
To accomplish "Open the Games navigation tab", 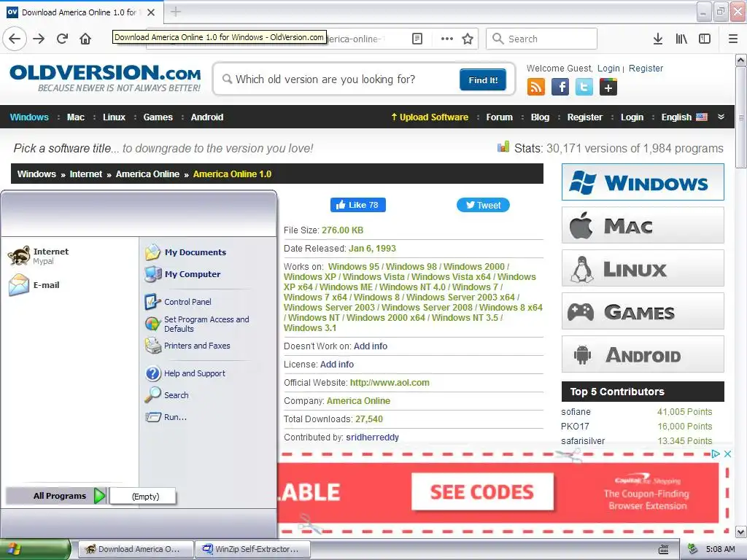I will pyautogui.click(x=158, y=117).
